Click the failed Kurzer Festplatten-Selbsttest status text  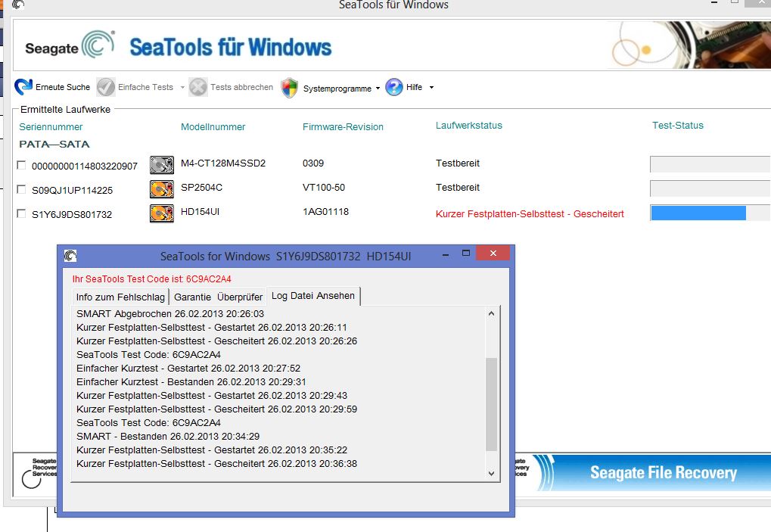tap(530, 214)
